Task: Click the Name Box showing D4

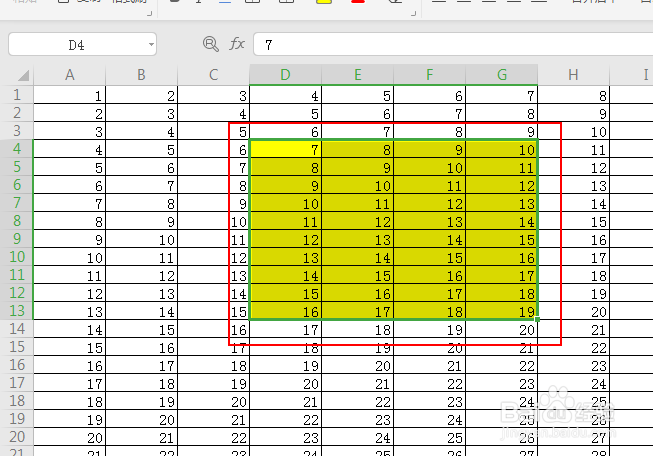Action: [82, 44]
